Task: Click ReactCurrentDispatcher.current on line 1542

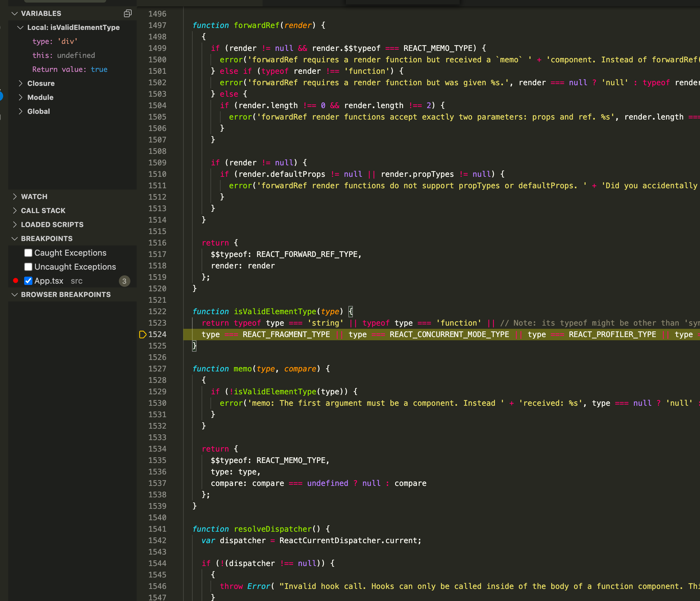Action: click(x=348, y=541)
